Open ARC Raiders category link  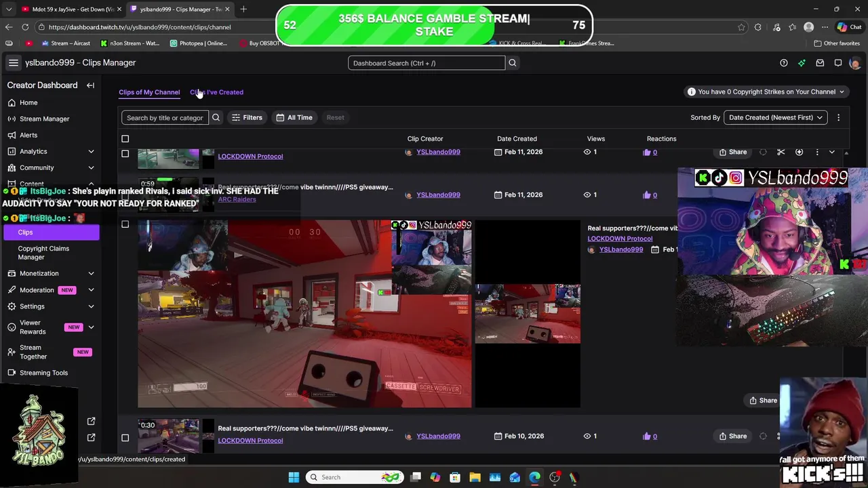[237, 199]
